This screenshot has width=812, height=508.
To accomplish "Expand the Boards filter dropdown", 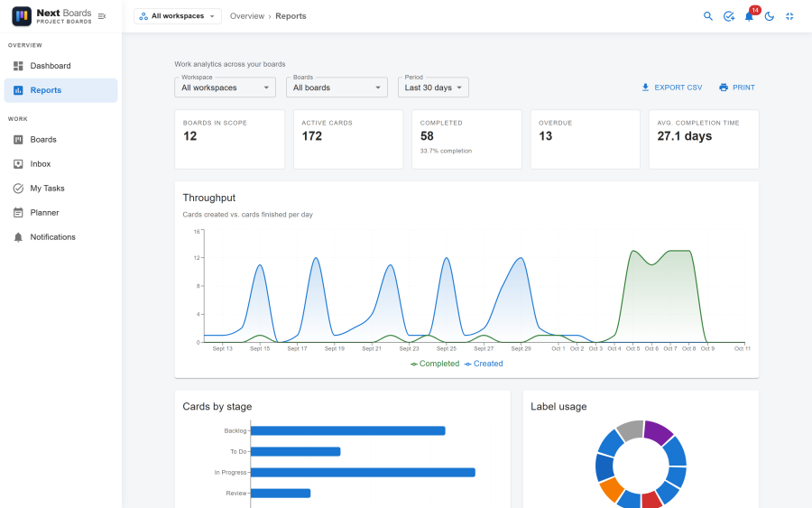I will click(337, 88).
